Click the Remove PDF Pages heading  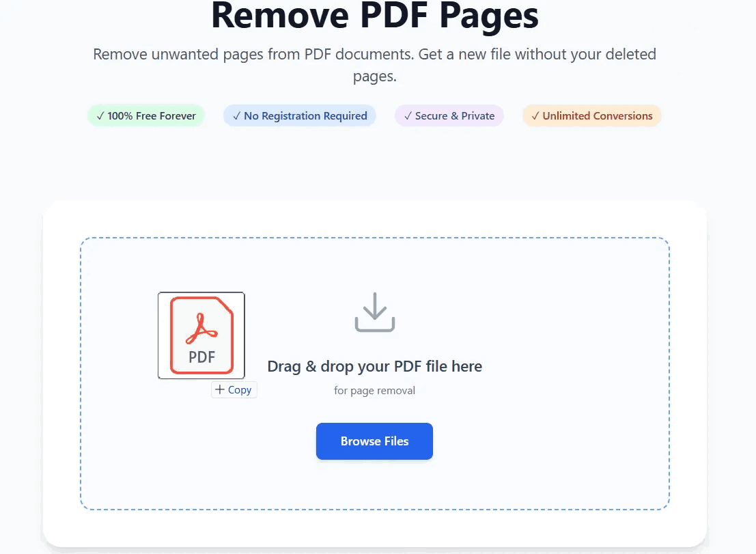[x=375, y=16]
